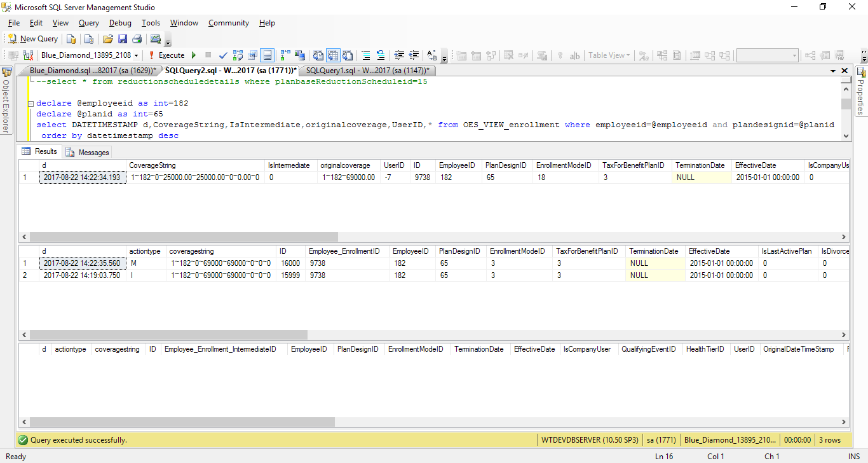Click Execute to run the query
This screenshot has width=868, height=463.
coord(166,55)
